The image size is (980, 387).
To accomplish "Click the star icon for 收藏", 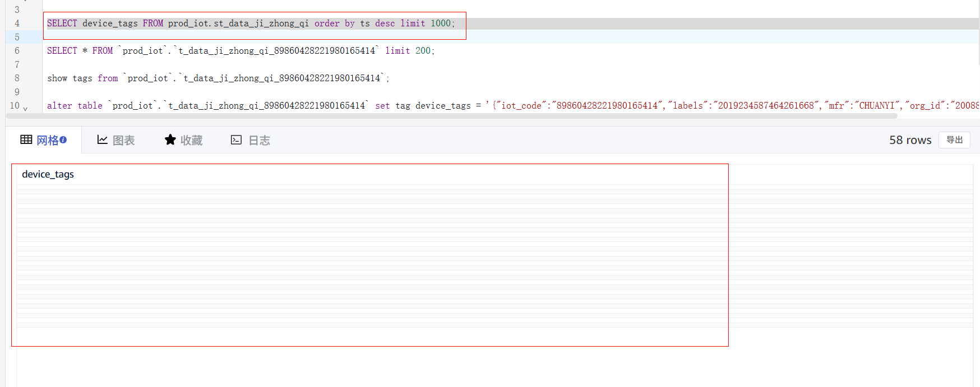I will (170, 139).
